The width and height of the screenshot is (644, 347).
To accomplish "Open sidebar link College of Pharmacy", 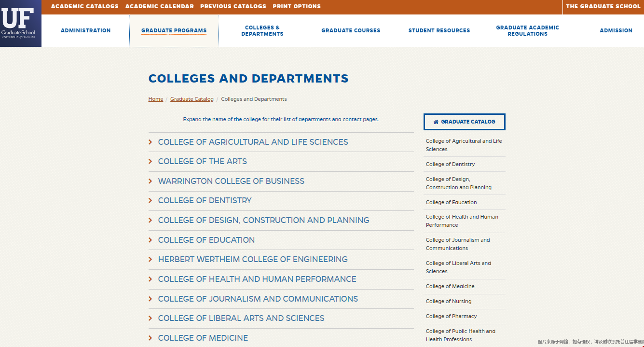I will (x=452, y=316).
